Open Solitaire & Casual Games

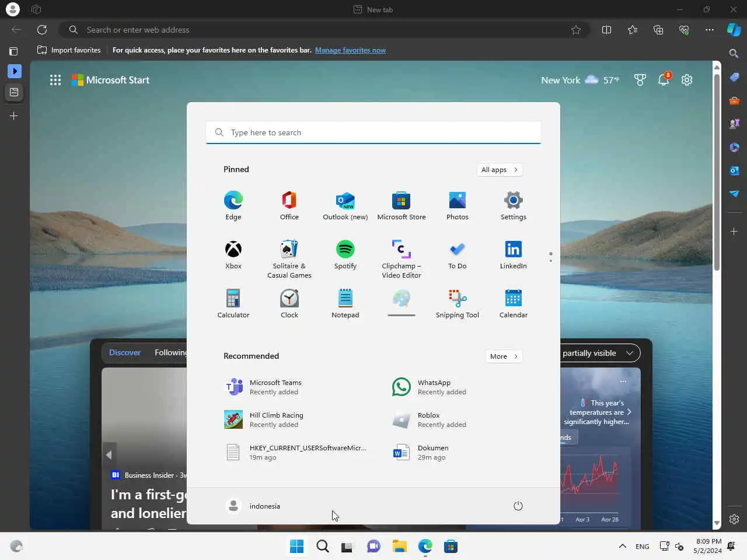pos(289,259)
